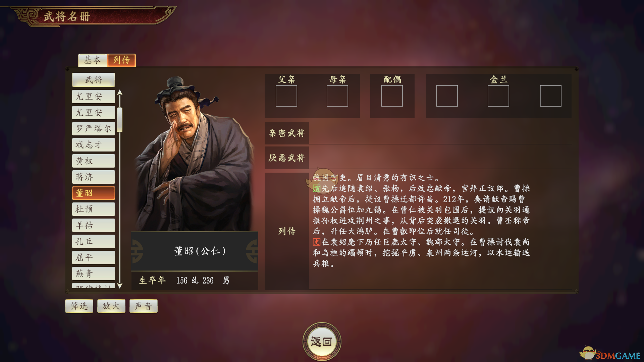Screen dimensions: 644x362
Task: Click the rightmost 金兰 portrait slot
Action: [x=551, y=96]
